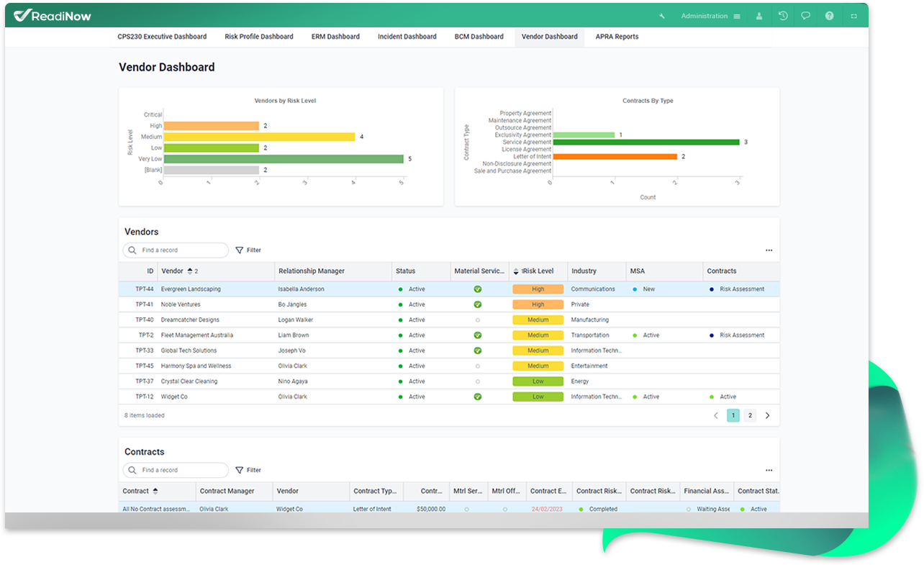The height and width of the screenshot is (565, 924).
Task: Toggle Material Service check for Widget Co vendor row
Action: pyautogui.click(x=478, y=397)
